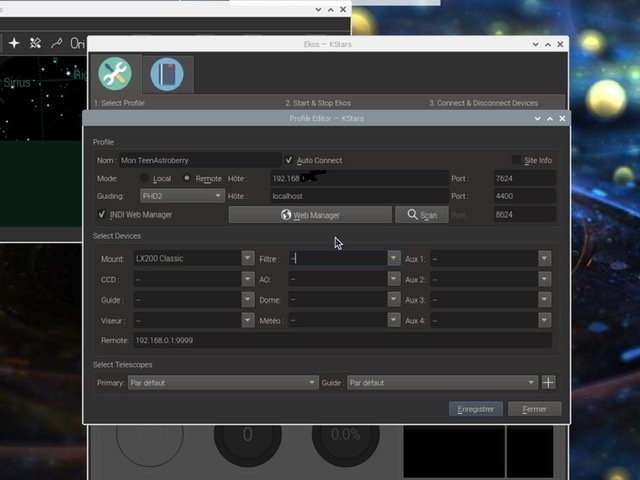Click the Port 4400 field
The width and height of the screenshot is (640, 480).
click(524, 196)
